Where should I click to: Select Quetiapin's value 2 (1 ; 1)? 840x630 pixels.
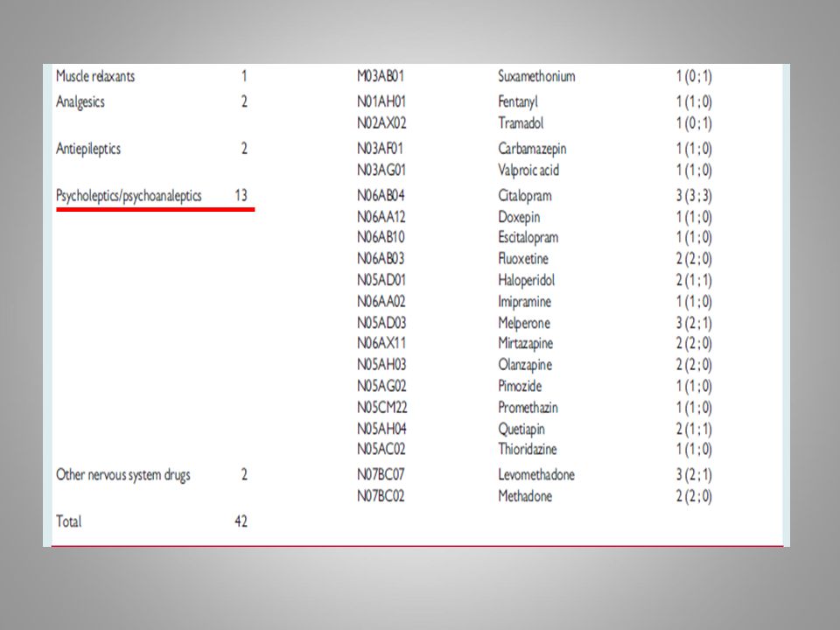[x=694, y=430]
